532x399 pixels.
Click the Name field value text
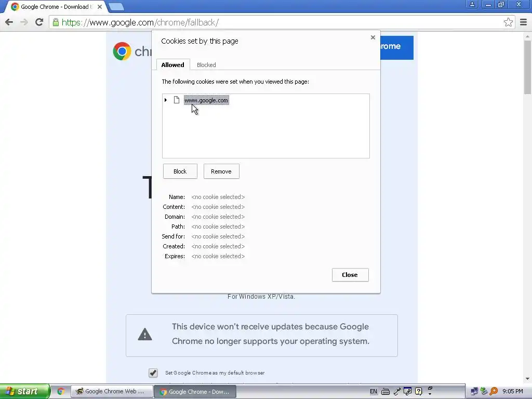coord(218,197)
